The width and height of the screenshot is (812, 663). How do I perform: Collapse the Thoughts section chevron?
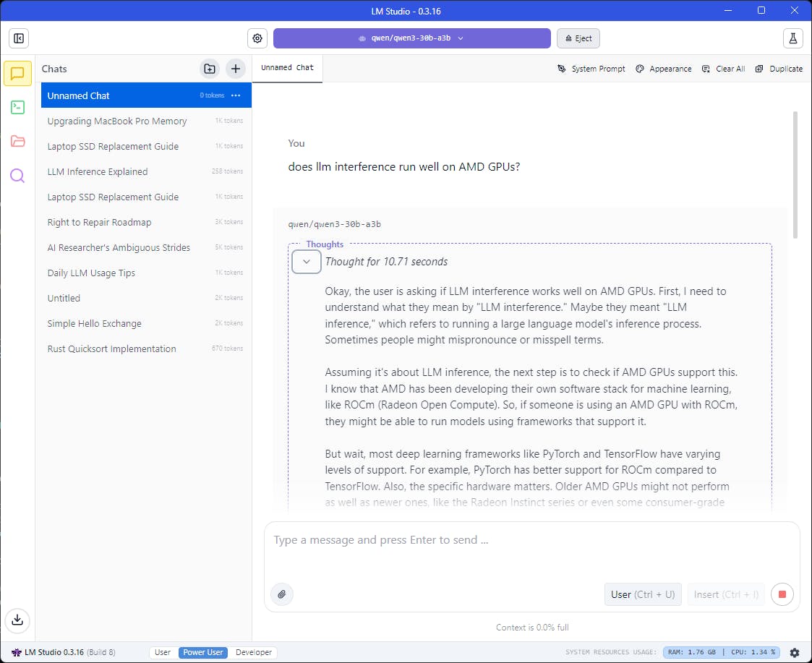[x=307, y=262]
